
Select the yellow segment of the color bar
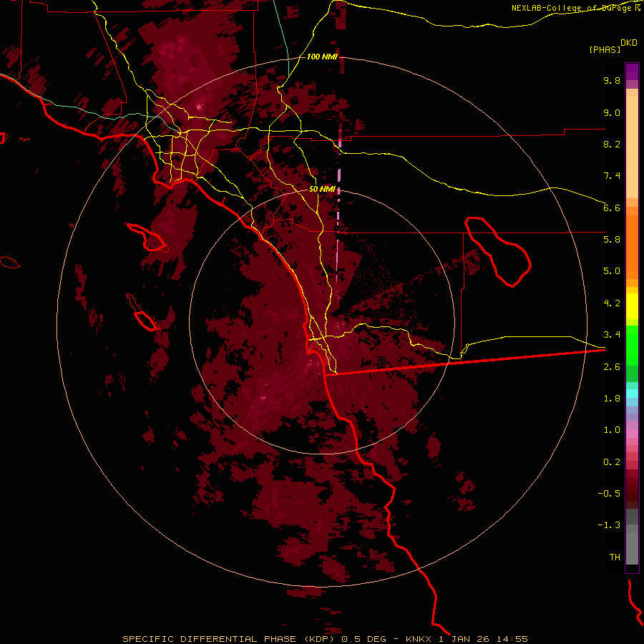click(632, 306)
